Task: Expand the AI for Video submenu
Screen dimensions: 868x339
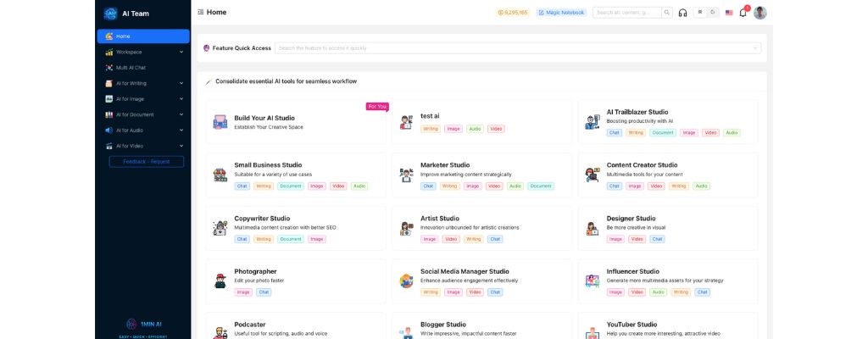Action: [142, 146]
